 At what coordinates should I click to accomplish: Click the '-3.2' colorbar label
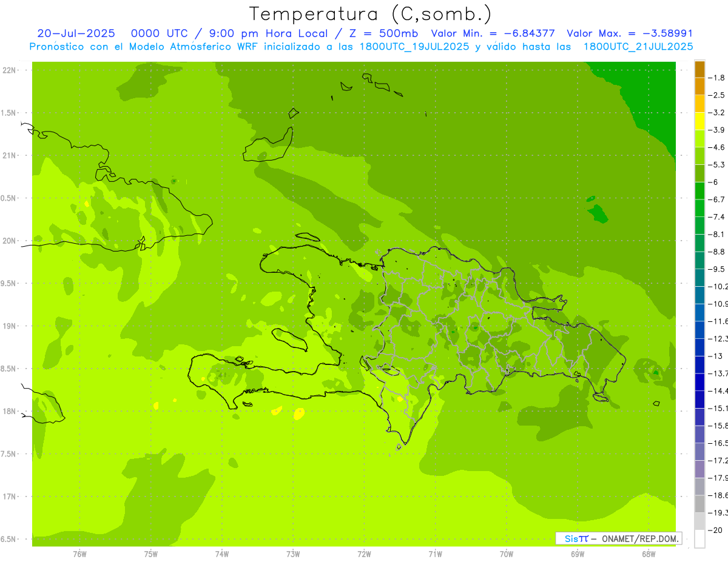(716, 113)
